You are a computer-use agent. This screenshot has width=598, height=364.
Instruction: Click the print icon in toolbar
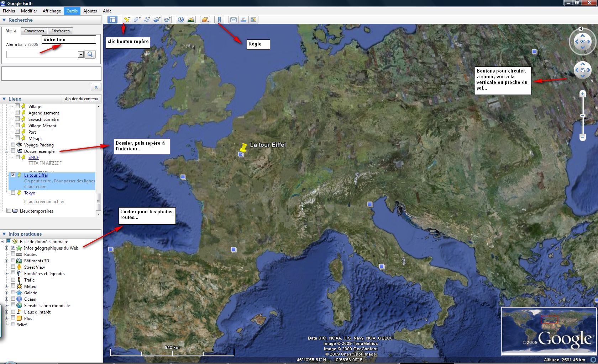point(243,20)
